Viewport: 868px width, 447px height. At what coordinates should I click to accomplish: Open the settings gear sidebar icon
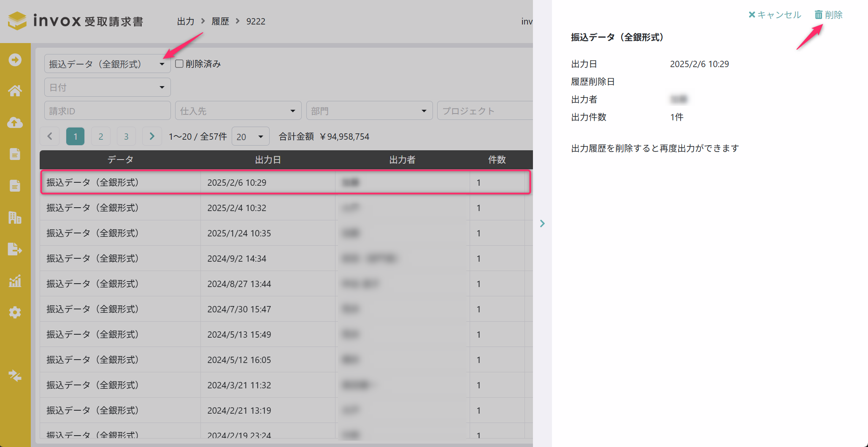coord(15,312)
